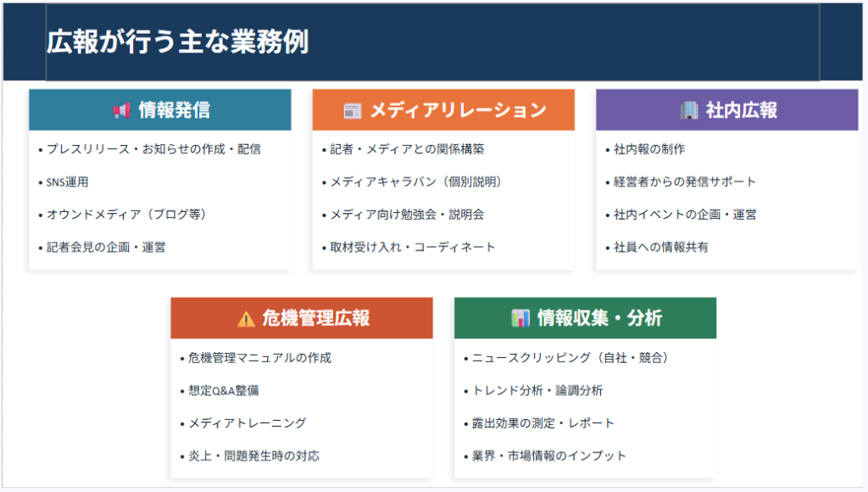
Task: Select the slide title 広報が行う主な業務例
Action: coord(177,42)
